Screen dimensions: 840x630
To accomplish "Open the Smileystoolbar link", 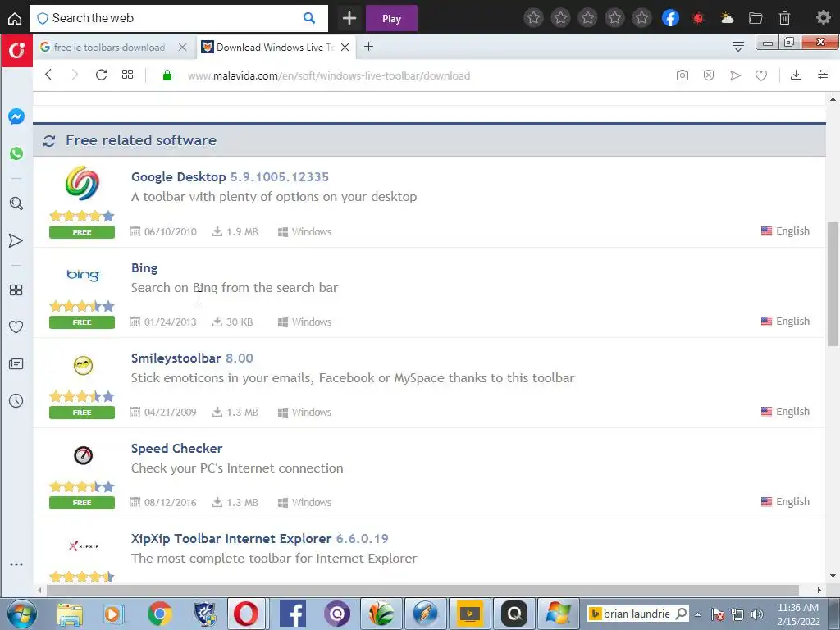I will [176, 358].
